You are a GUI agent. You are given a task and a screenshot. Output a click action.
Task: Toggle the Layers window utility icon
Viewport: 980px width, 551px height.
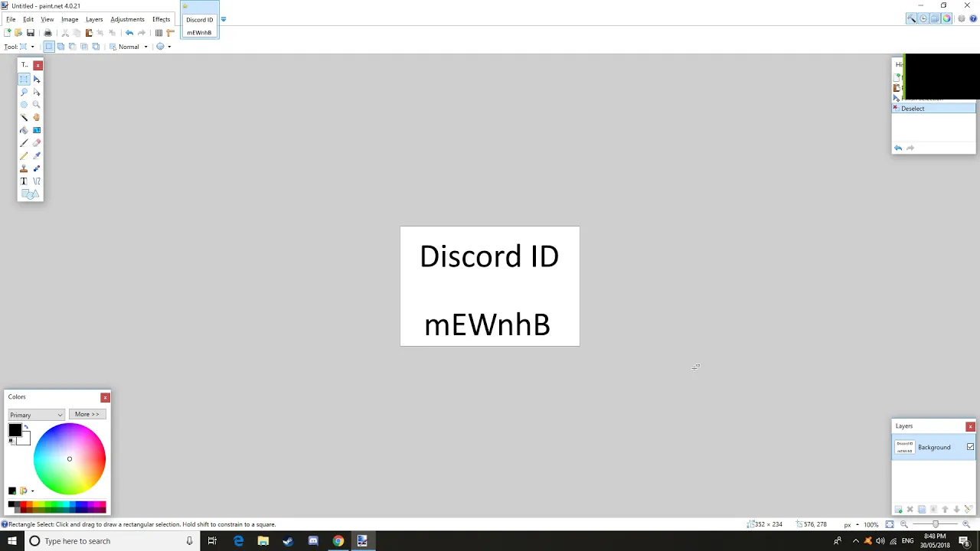click(935, 18)
